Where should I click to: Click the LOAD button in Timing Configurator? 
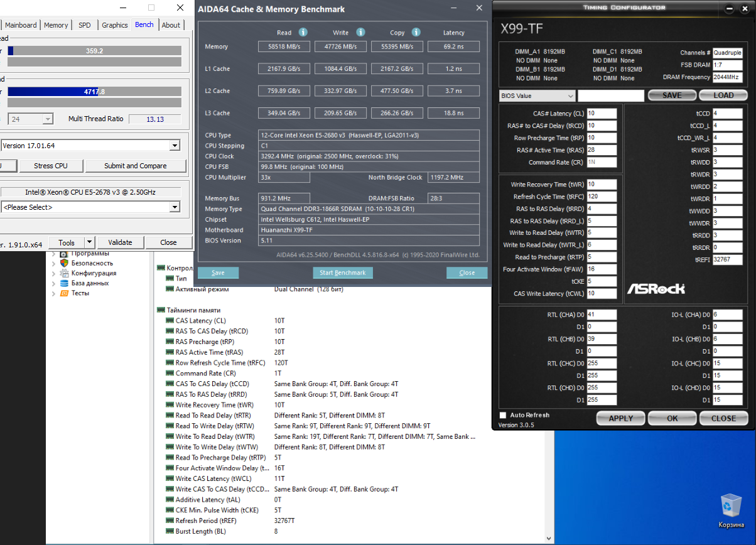point(723,95)
